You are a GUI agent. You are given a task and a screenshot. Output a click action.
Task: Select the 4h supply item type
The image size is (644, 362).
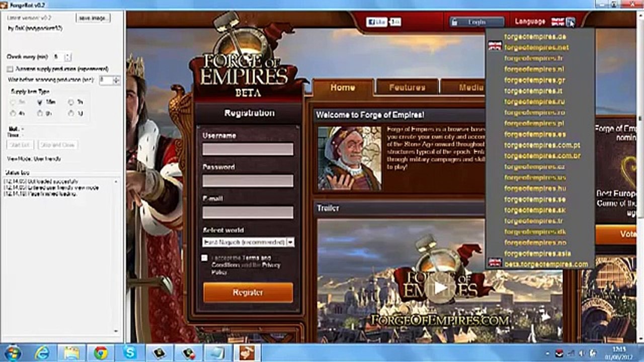click(x=14, y=114)
